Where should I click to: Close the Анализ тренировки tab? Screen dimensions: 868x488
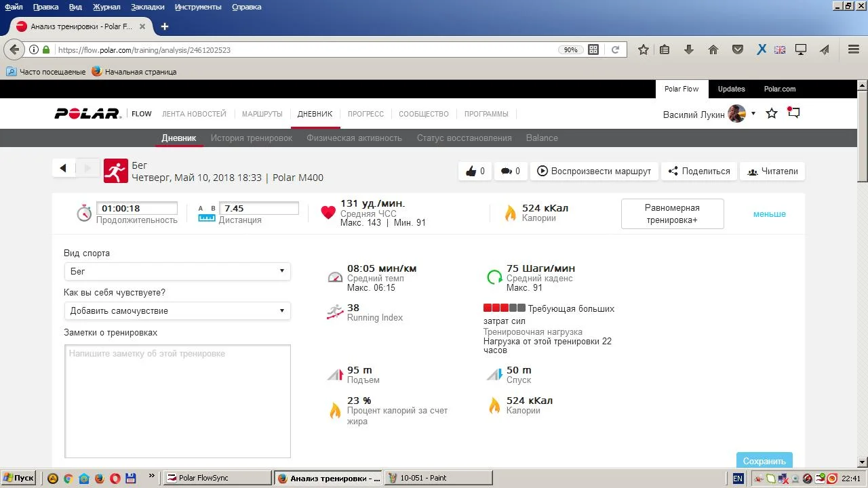click(x=142, y=26)
